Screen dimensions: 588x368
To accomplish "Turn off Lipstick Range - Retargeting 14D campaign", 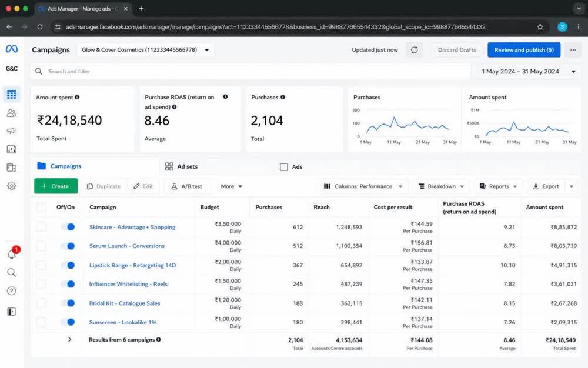I will pos(68,265).
